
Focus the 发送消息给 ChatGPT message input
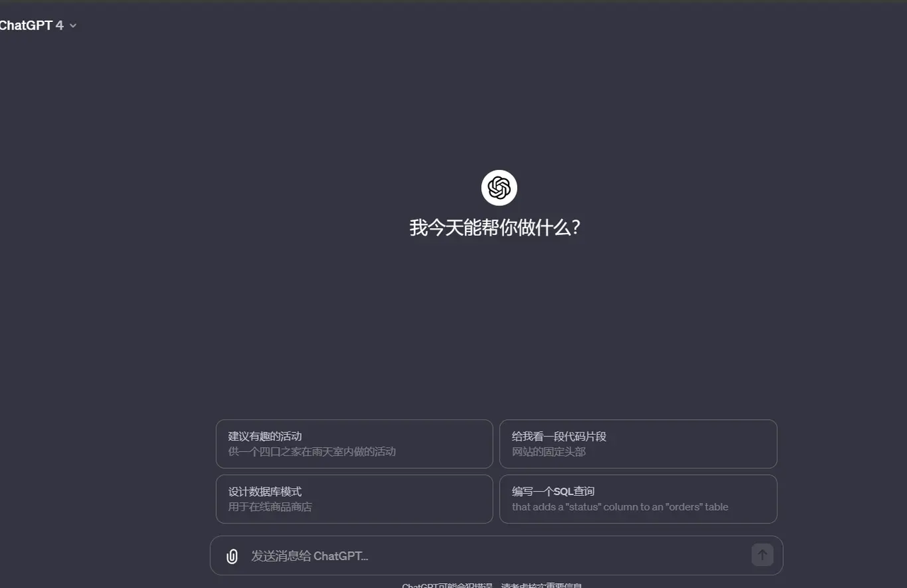[x=496, y=556]
